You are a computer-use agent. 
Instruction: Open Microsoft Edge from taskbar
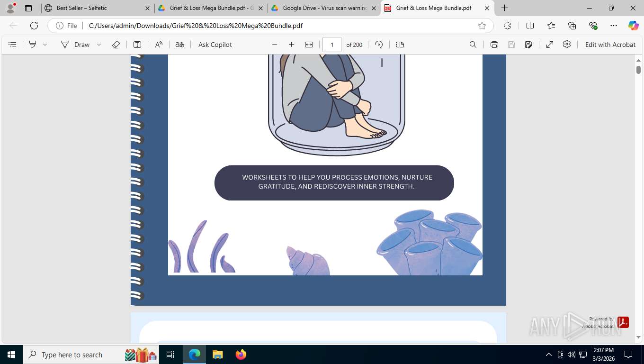[195, 355]
